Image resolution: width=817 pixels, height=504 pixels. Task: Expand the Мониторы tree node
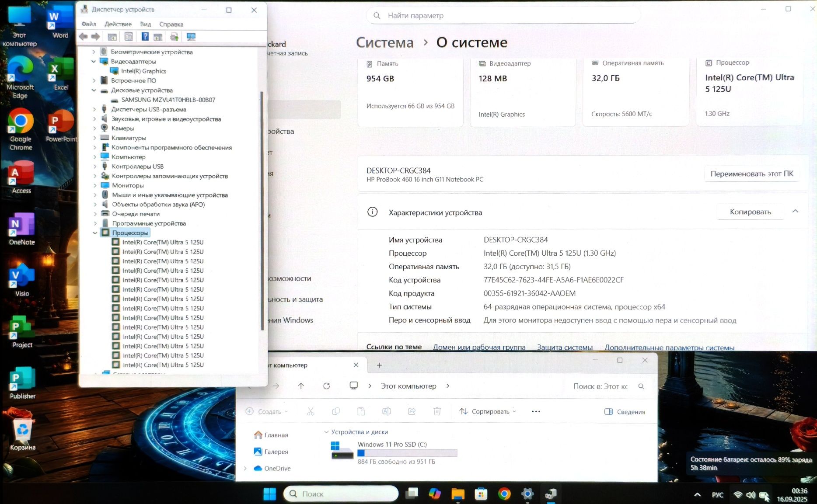pos(94,185)
